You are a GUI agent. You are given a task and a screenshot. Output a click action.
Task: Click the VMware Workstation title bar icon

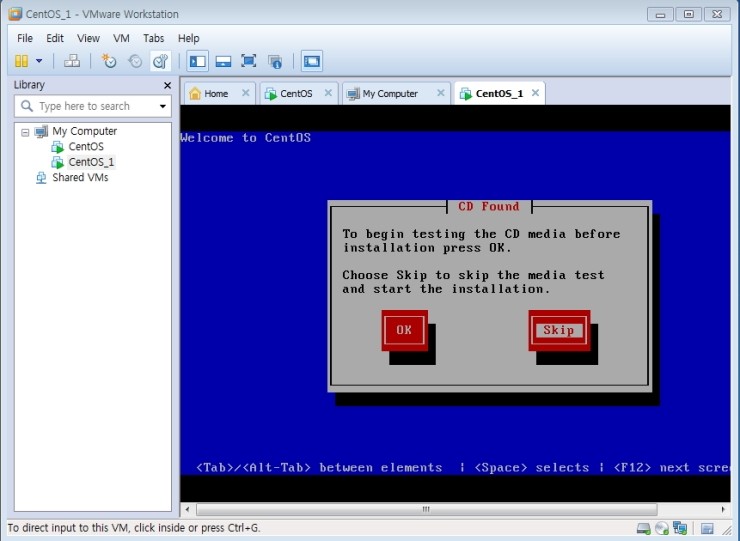tap(15, 14)
